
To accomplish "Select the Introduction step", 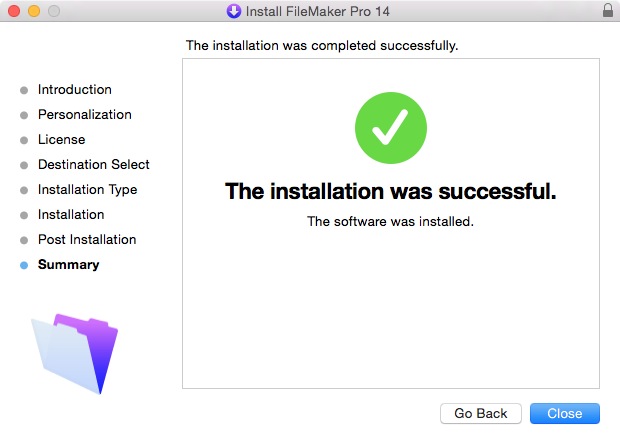I will [x=74, y=89].
